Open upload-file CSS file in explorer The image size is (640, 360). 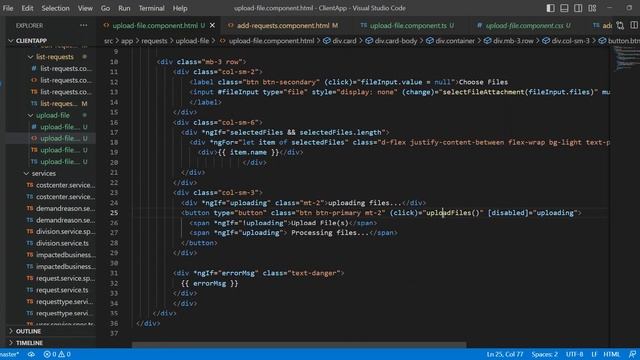point(59,127)
